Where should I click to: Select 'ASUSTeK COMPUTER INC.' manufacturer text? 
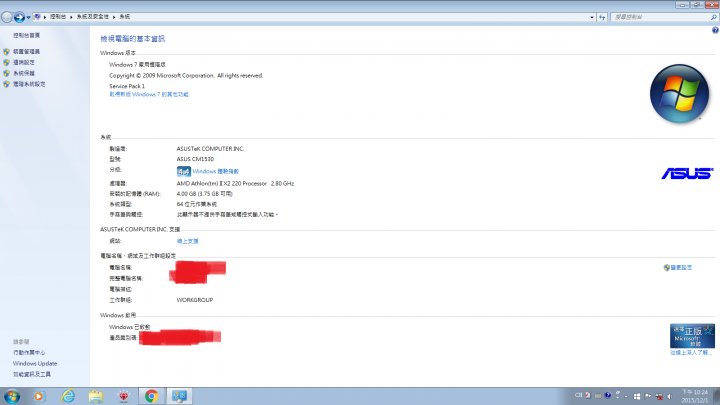(x=210, y=149)
